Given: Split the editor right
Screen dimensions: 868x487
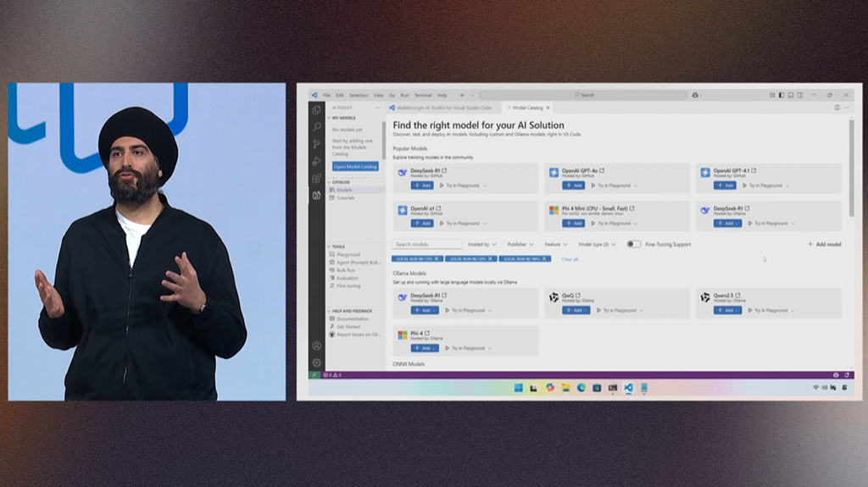Looking at the screenshot, I should pyautogui.click(x=837, y=108).
